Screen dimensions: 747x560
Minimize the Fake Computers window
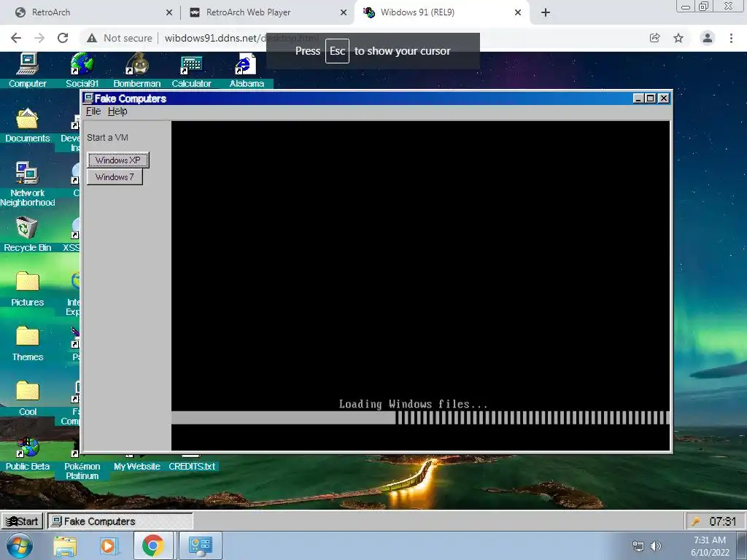pyautogui.click(x=638, y=98)
